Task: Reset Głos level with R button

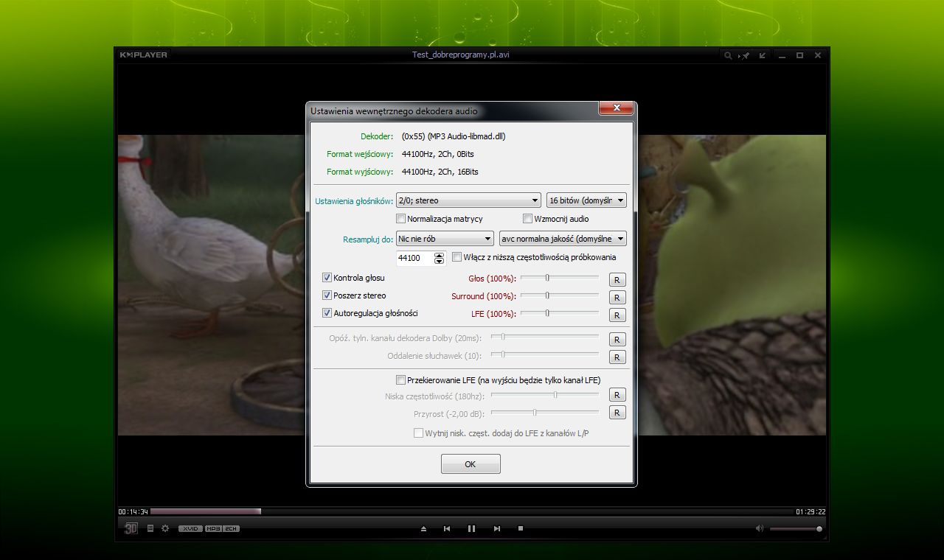Action: click(x=617, y=280)
